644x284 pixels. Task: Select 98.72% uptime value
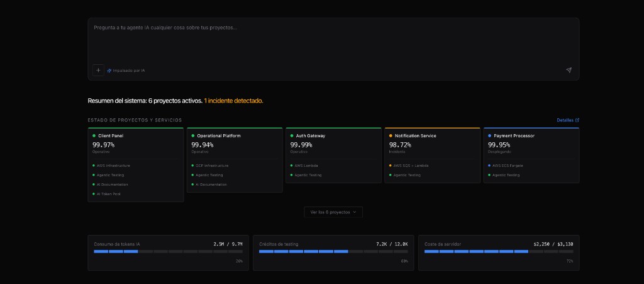(x=400, y=145)
